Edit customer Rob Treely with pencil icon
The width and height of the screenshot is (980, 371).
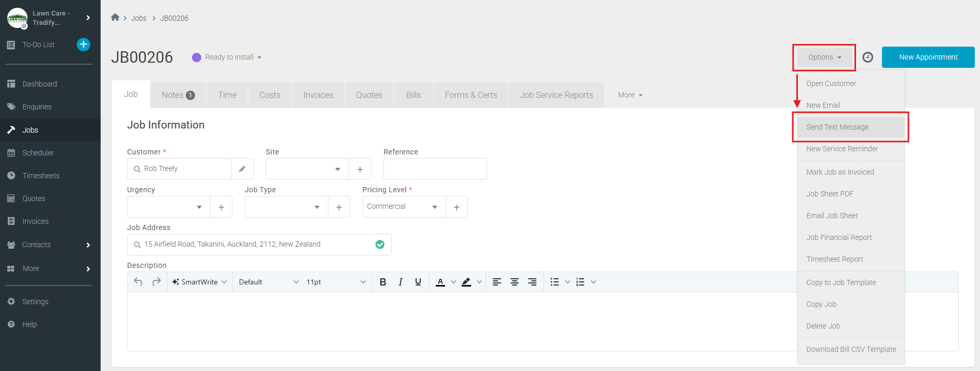tap(242, 169)
